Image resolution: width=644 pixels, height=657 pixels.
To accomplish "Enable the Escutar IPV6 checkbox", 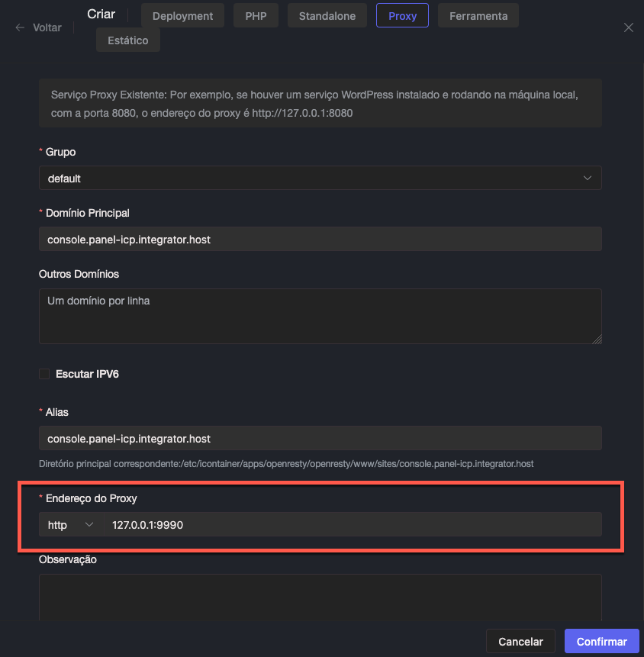I will (x=44, y=374).
